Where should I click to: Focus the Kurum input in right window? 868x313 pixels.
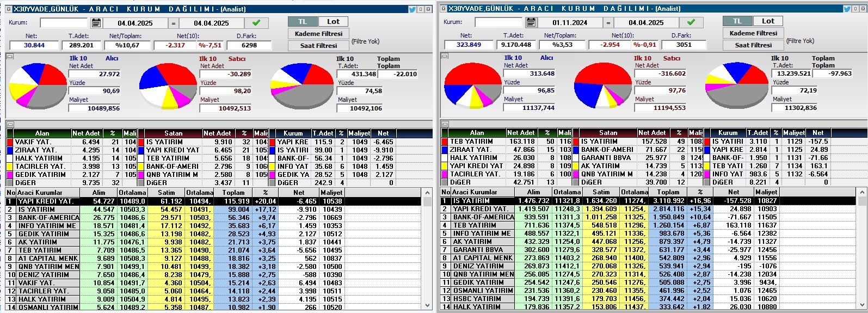point(498,22)
